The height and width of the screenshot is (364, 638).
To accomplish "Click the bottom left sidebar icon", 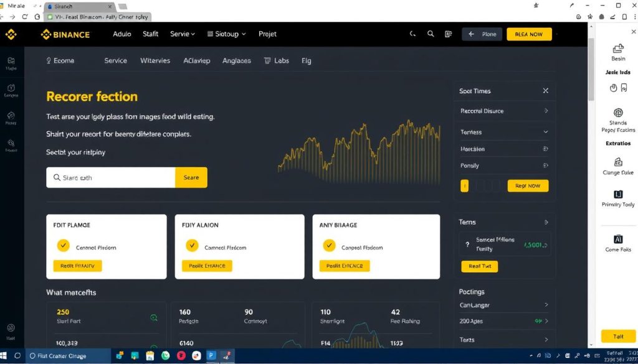I will [x=11, y=328].
